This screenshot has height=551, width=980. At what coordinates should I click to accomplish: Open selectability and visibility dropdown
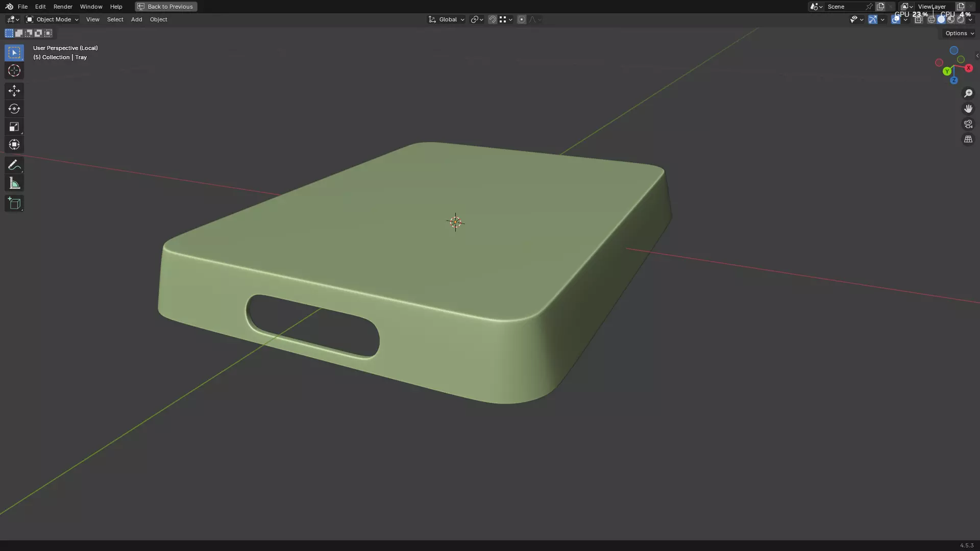[856, 19]
